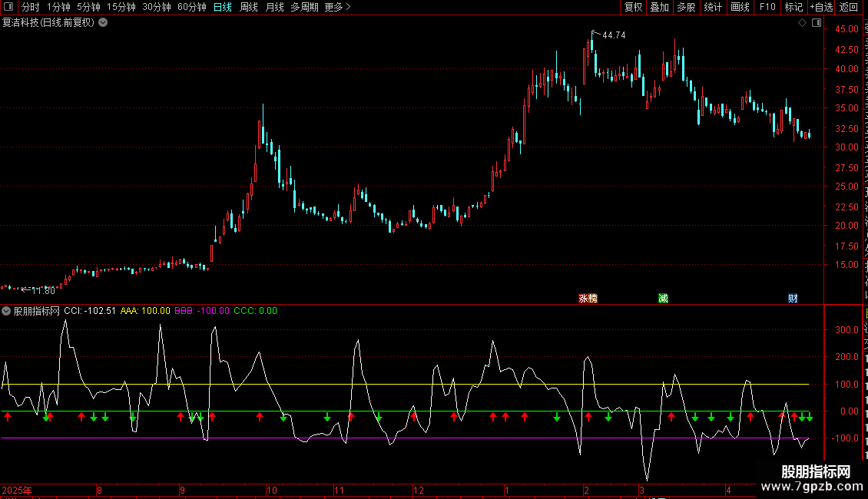
Task: Click the green 减 event badge
Action: click(x=663, y=298)
